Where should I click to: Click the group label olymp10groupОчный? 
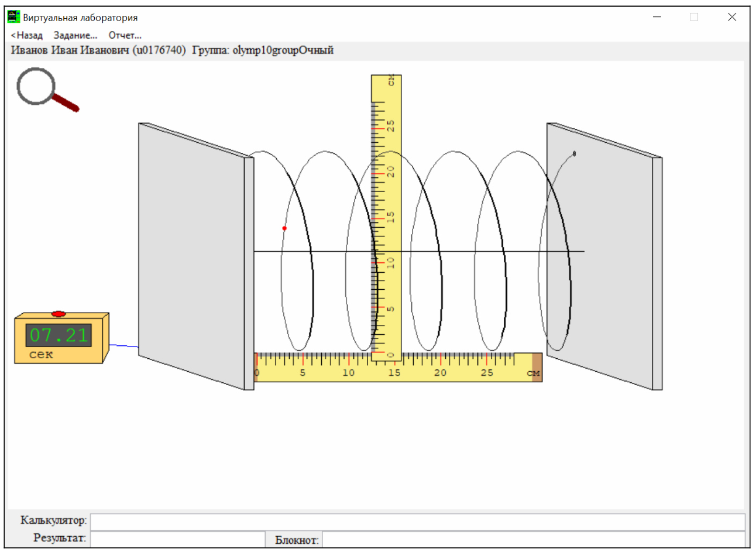[x=283, y=50]
